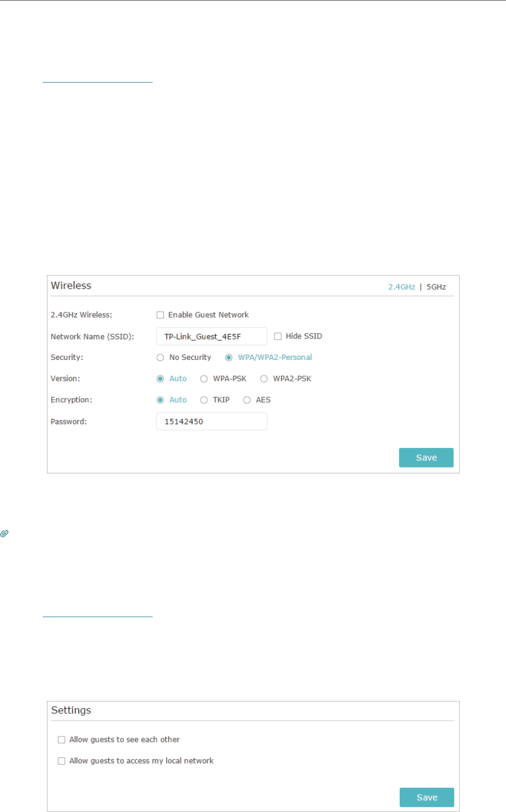Tick the Enable Guest Network checkbox
This screenshot has height=812, width=506.
click(160, 315)
